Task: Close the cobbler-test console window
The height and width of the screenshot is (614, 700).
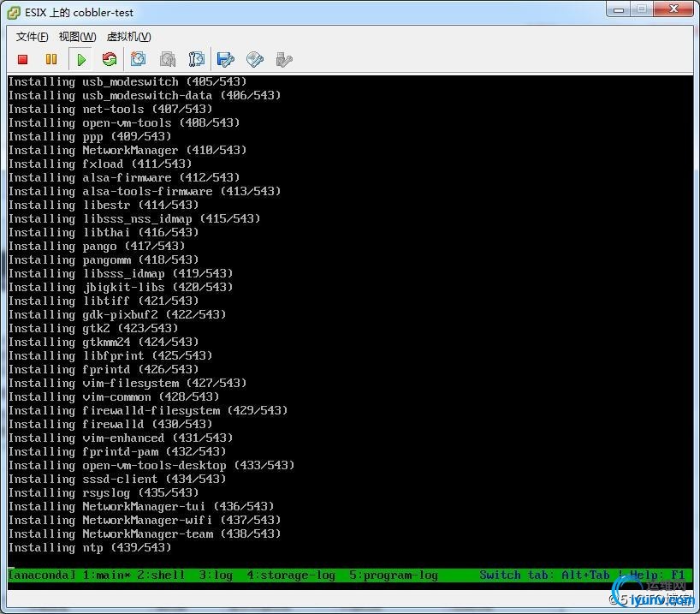Action: (x=673, y=9)
